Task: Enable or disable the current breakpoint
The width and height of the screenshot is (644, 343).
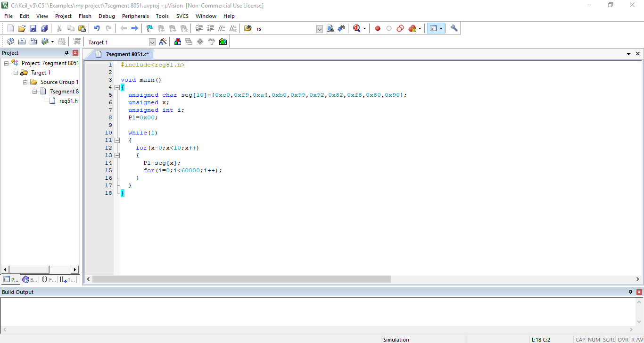Action: point(388,28)
